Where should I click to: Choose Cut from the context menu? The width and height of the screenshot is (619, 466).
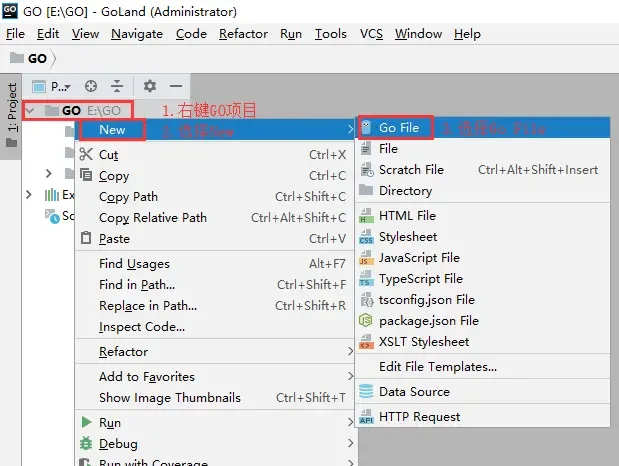tap(213, 155)
